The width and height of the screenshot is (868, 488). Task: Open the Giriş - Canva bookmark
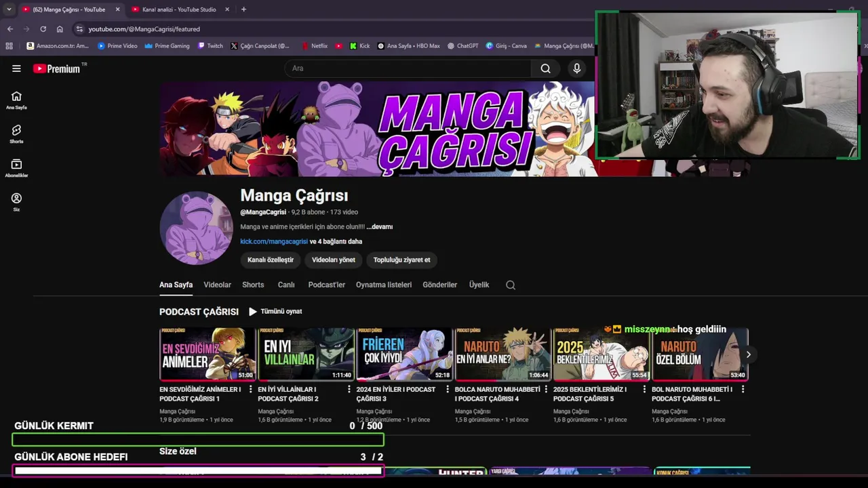(506, 46)
